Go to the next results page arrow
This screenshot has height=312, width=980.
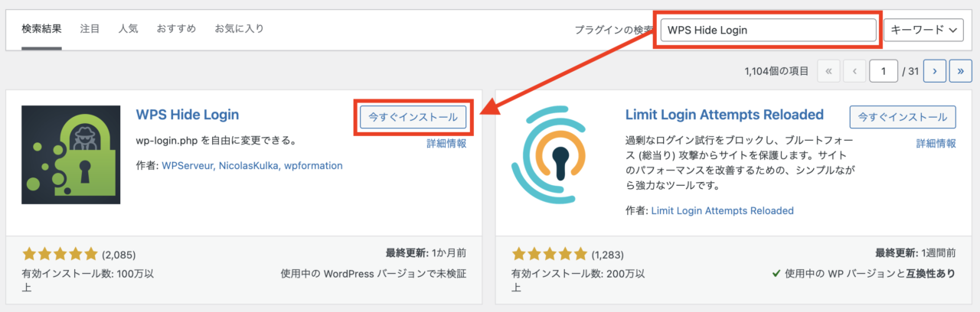point(935,71)
